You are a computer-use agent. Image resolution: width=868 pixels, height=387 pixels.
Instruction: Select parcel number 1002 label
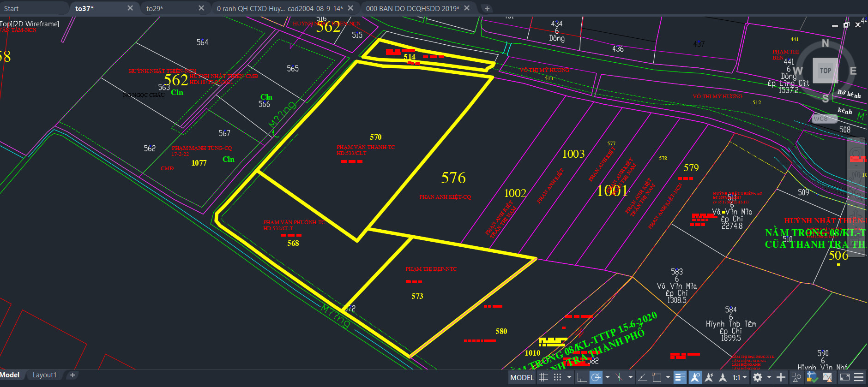coord(515,193)
